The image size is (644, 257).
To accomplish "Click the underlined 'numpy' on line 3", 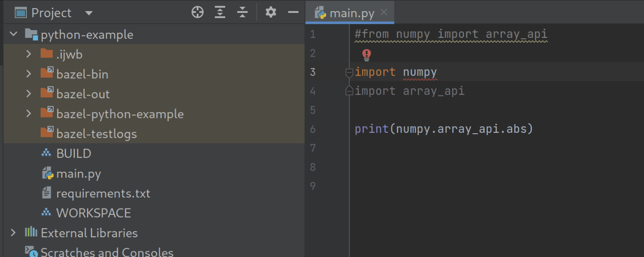I will (x=420, y=73).
